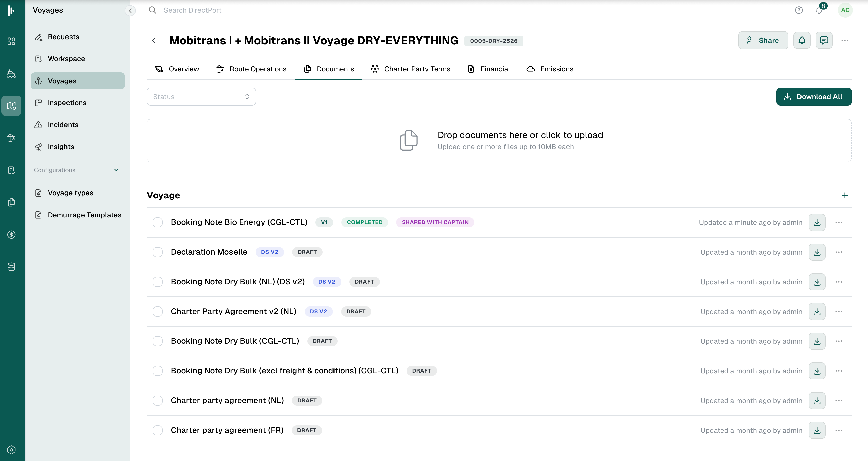Check the Charter party agreement (FR) box
The height and width of the screenshot is (461, 868).
point(158,430)
